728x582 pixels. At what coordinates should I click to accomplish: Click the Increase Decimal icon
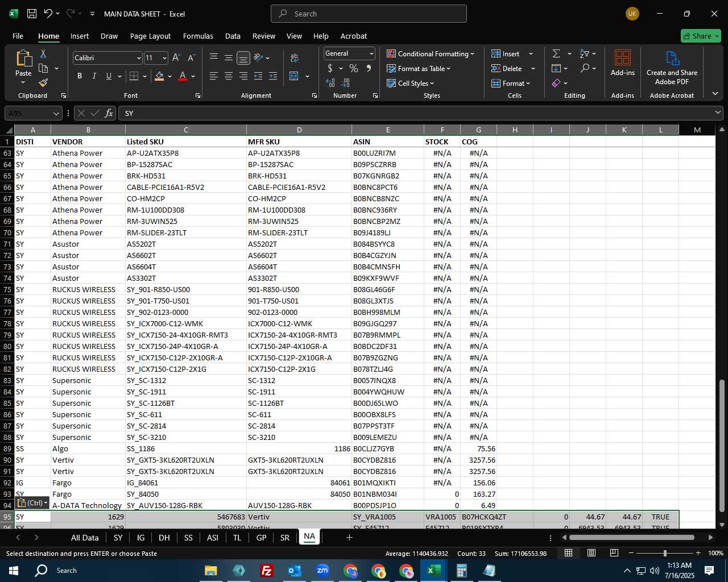click(330, 83)
